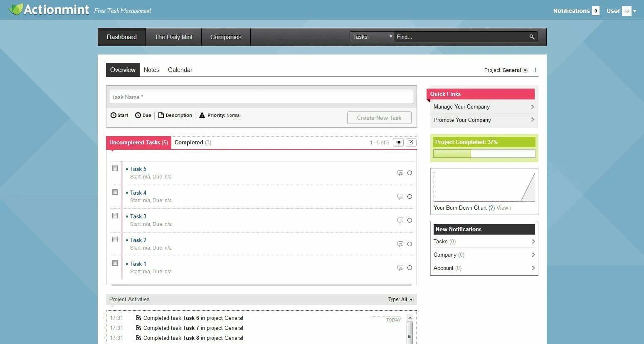Open the Companies section
The width and height of the screenshot is (644, 344).
pos(226,37)
